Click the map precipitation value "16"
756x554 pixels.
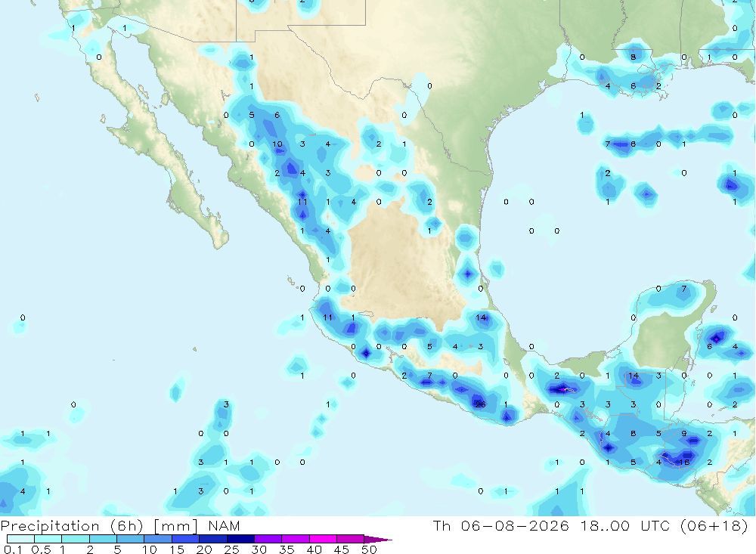tap(683, 462)
